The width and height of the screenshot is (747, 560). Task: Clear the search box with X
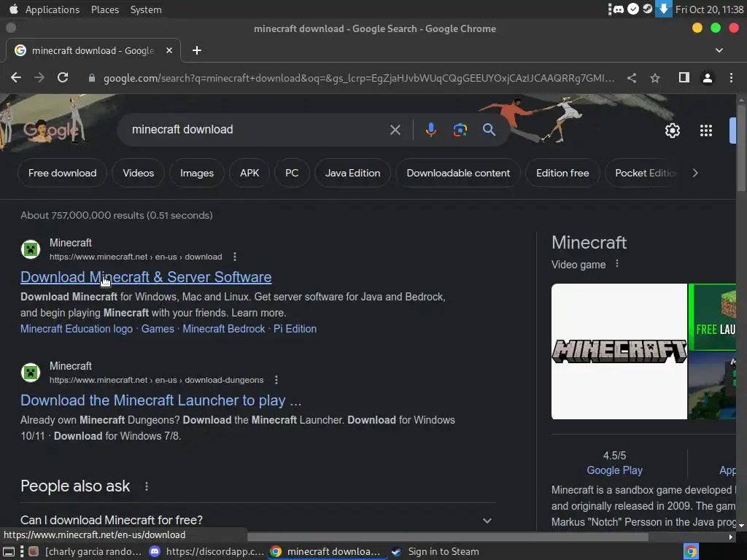[395, 130]
